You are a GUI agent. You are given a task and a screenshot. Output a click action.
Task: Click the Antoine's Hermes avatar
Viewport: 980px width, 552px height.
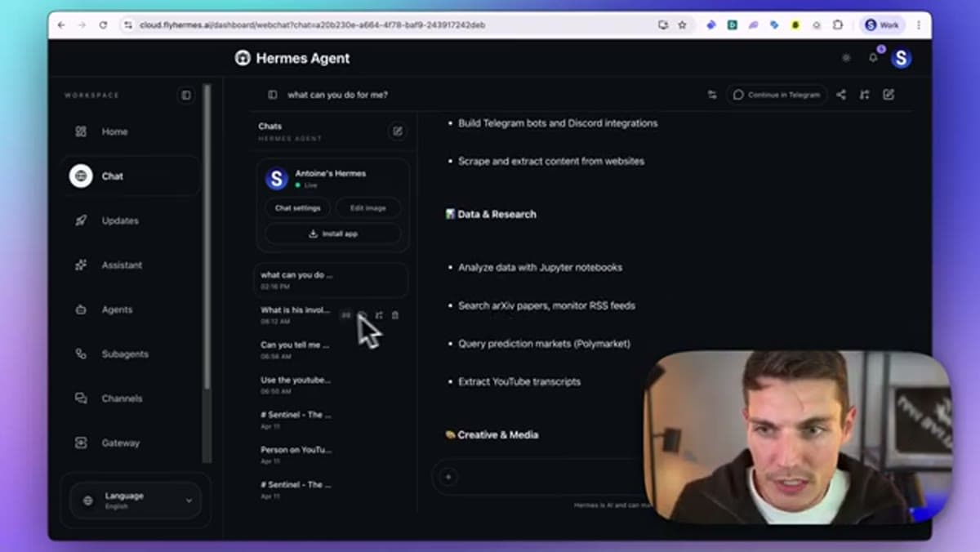tap(277, 179)
